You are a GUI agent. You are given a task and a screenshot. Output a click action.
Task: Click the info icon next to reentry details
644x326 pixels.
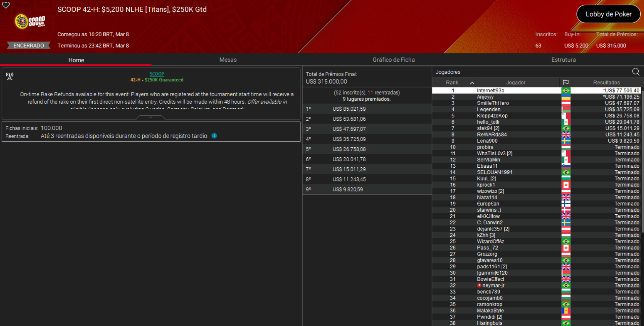214,135
